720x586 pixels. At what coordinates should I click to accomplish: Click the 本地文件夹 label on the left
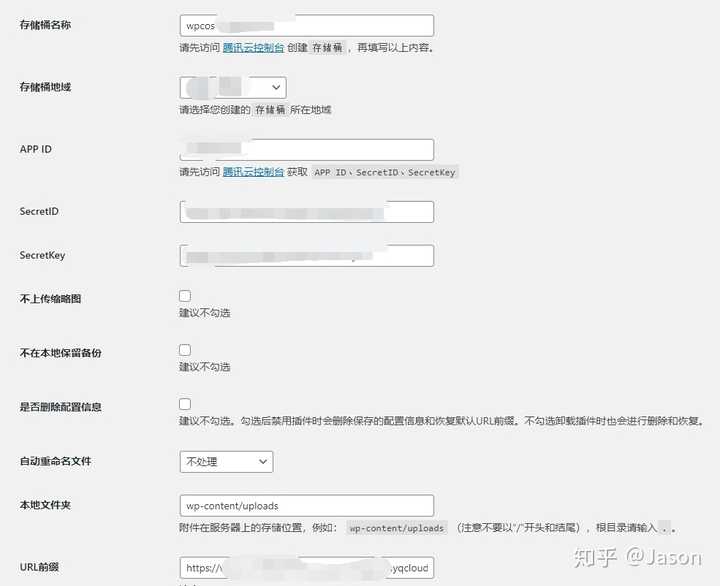45,505
